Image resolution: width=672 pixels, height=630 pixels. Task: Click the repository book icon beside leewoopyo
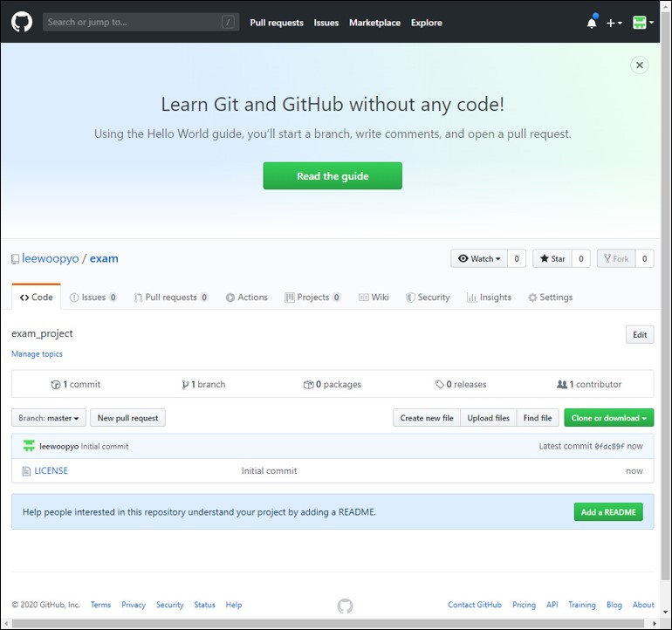point(15,259)
